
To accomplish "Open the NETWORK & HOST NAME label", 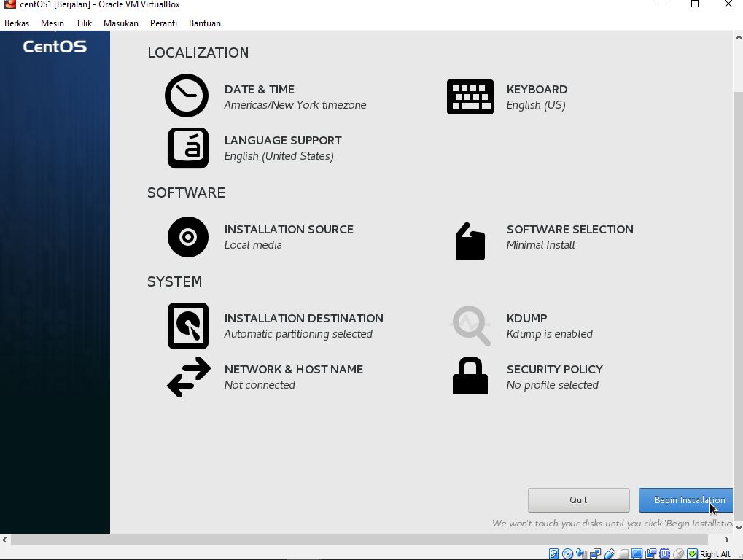I will [x=294, y=370].
